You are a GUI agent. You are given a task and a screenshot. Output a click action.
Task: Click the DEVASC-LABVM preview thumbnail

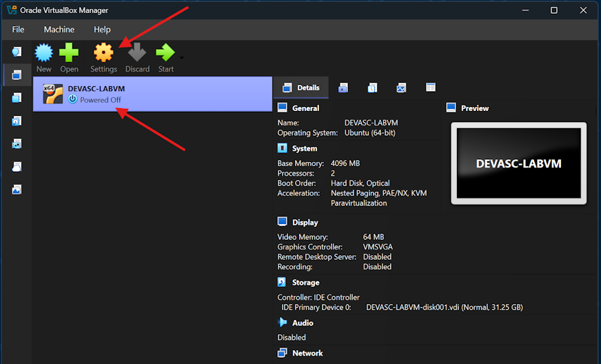tap(518, 163)
